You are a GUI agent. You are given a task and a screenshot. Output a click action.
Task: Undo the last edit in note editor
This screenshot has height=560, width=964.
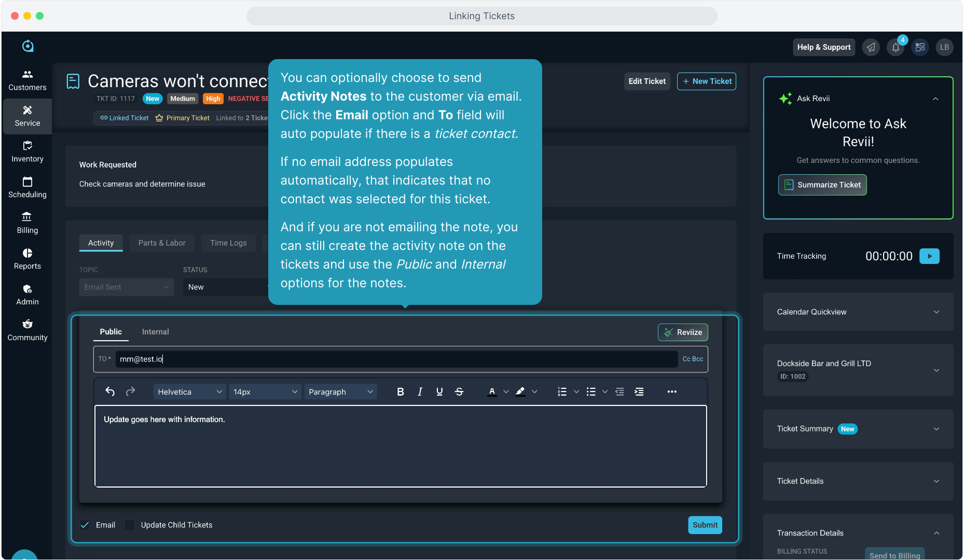[x=110, y=392]
